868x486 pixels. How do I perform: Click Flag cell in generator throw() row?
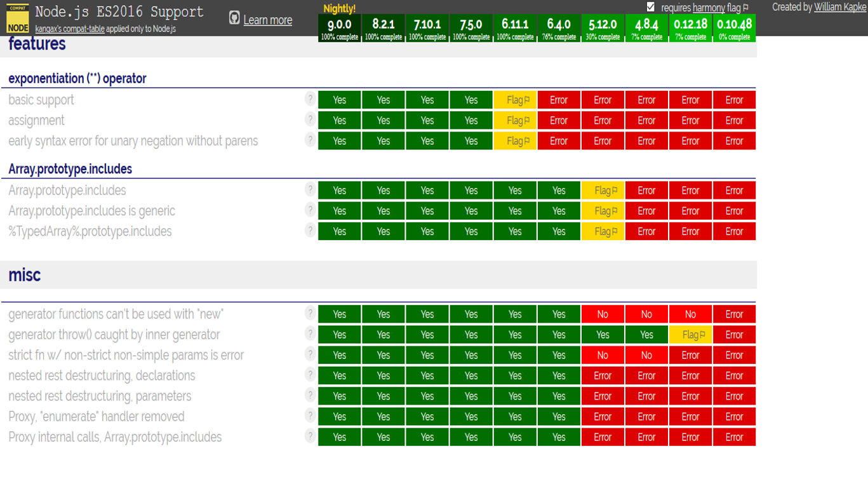click(x=690, y=334)
